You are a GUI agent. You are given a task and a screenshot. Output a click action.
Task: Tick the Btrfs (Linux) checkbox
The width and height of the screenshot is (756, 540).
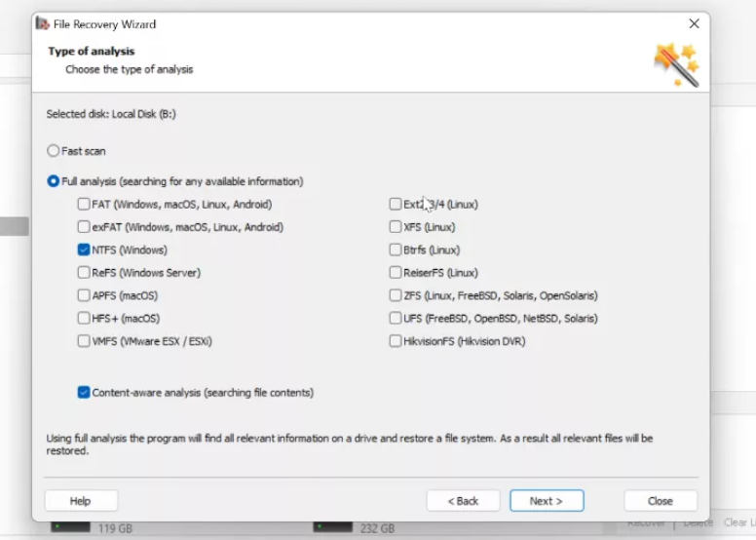coord(396,250)
